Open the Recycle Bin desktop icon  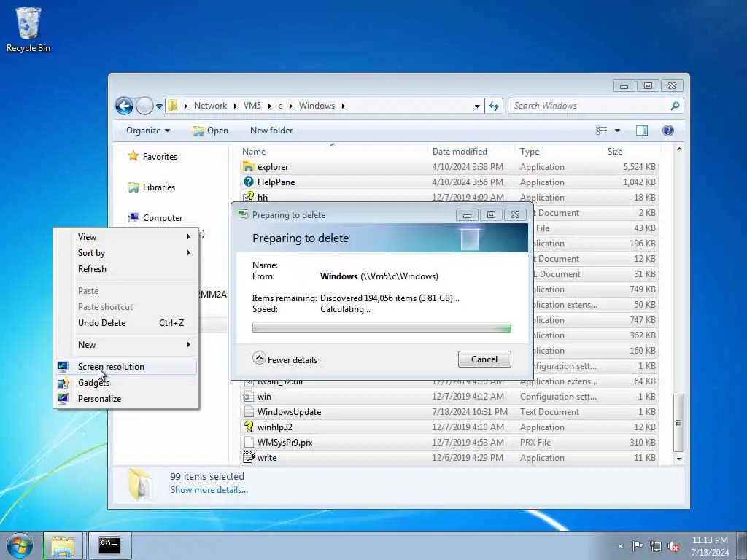coord(28,29)
